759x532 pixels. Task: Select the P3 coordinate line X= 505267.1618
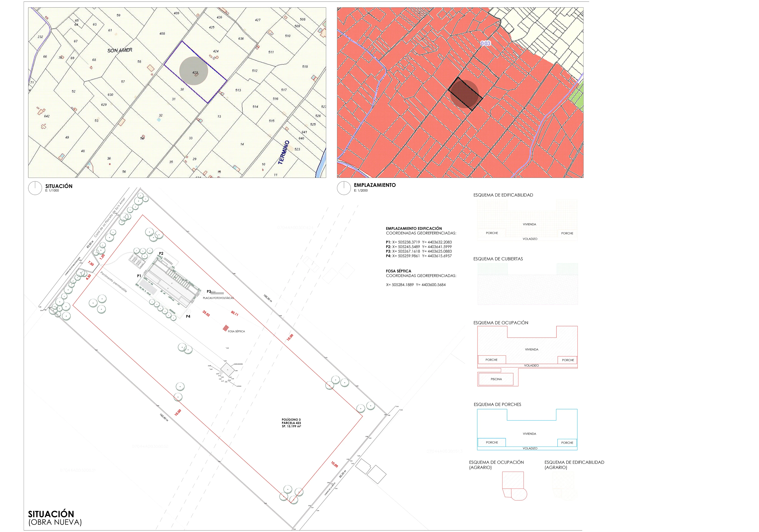pos(419,251)
